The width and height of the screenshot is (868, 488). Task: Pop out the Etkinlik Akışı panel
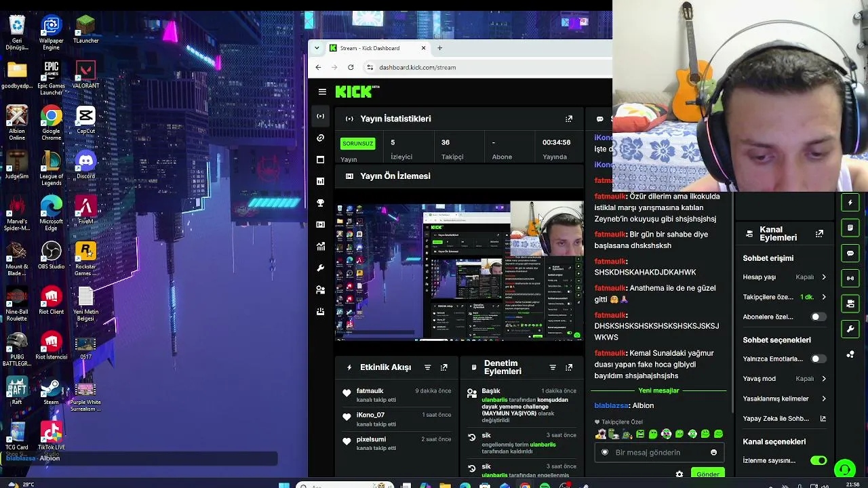pos(444,367)
